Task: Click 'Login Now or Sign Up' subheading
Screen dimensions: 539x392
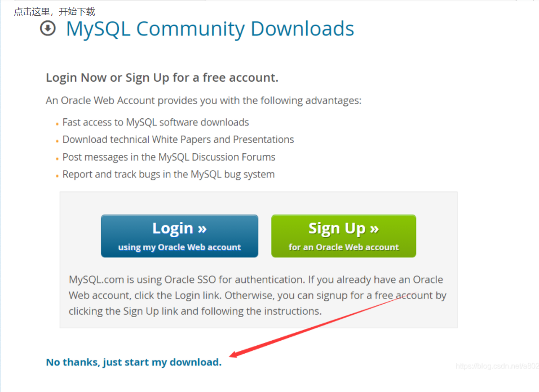Action: (x=162, y=78)
